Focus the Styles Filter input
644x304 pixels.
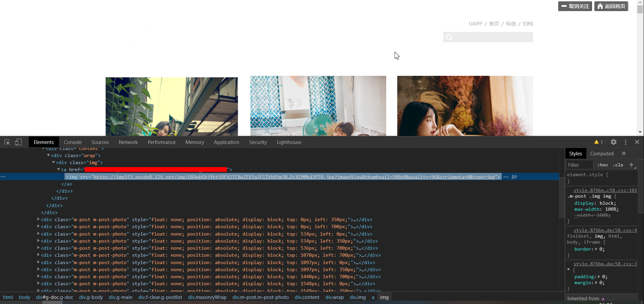580,165
